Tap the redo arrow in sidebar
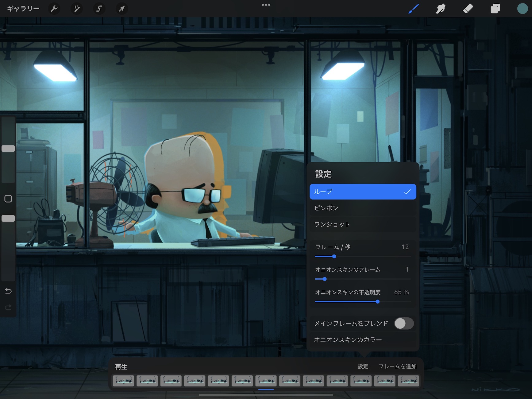 (8, 307)
